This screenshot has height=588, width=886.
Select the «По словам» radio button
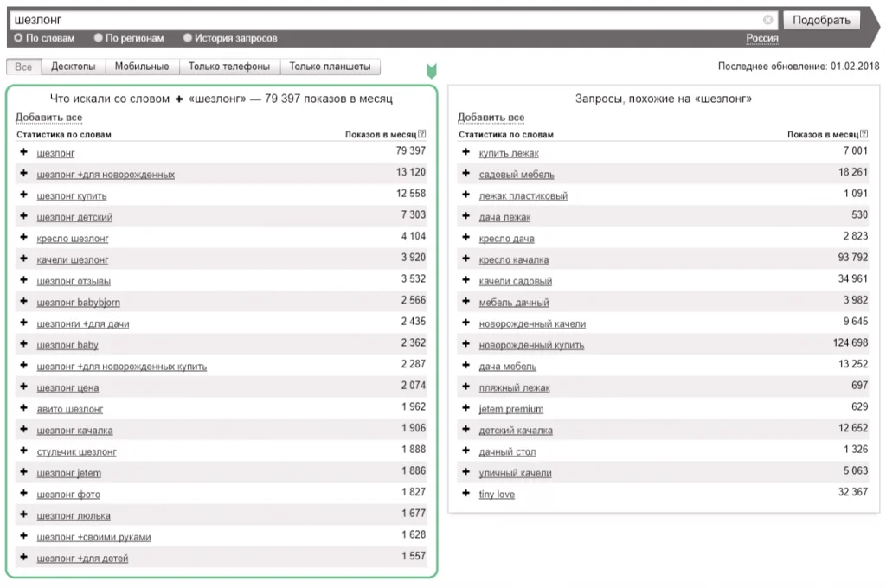pyautogui.click(x=18, y=38)
